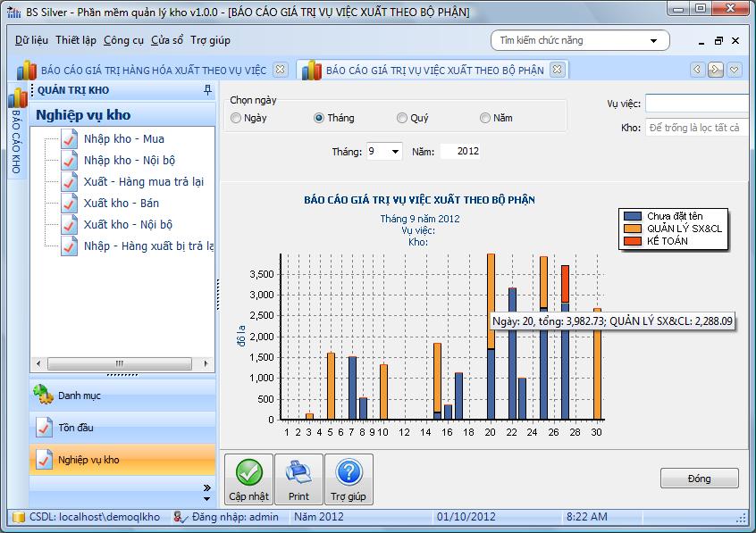Expand the navigation pane overflow chevron
The image size is (756, 533).
(x=207, y=487)
